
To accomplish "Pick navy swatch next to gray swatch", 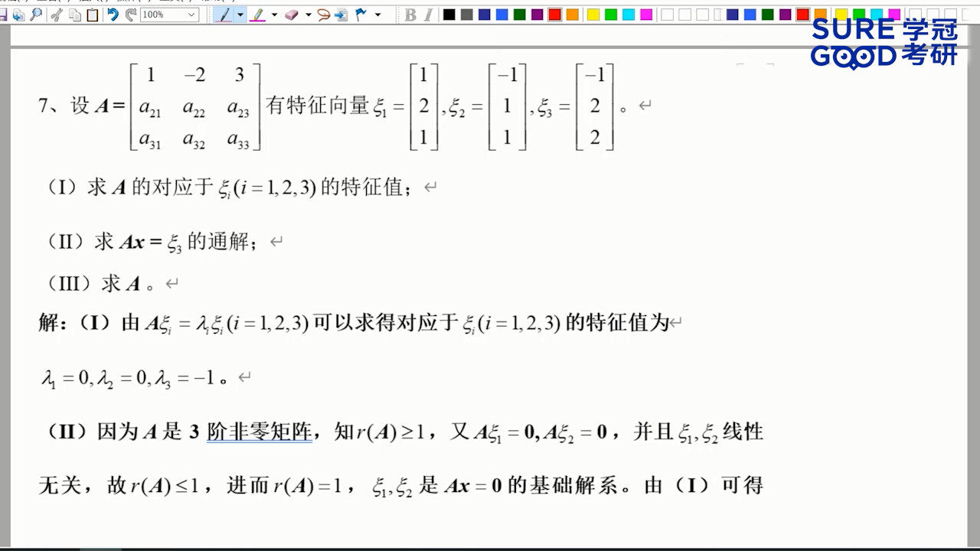I will point(484,15).
